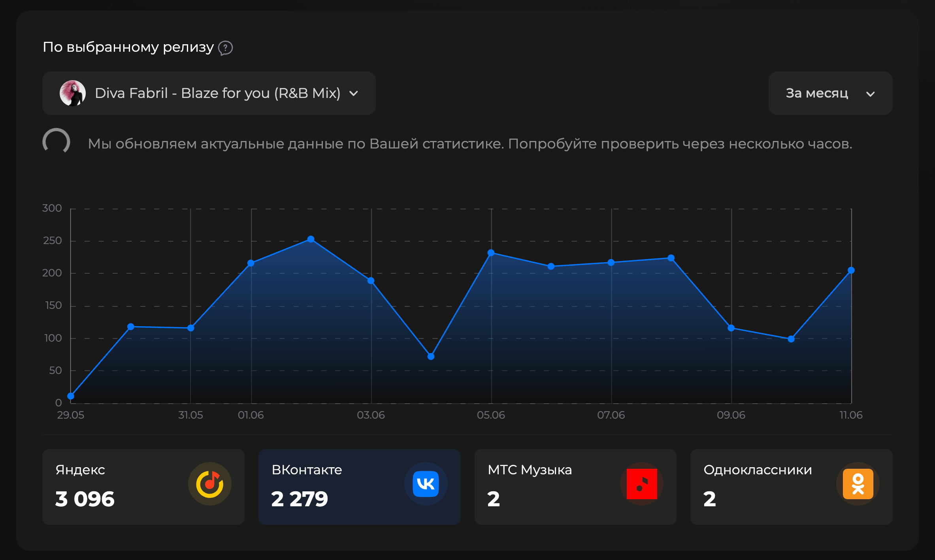Click the loading spinner icon
Screen dimensions: 935x560
[x=57, y=142]
